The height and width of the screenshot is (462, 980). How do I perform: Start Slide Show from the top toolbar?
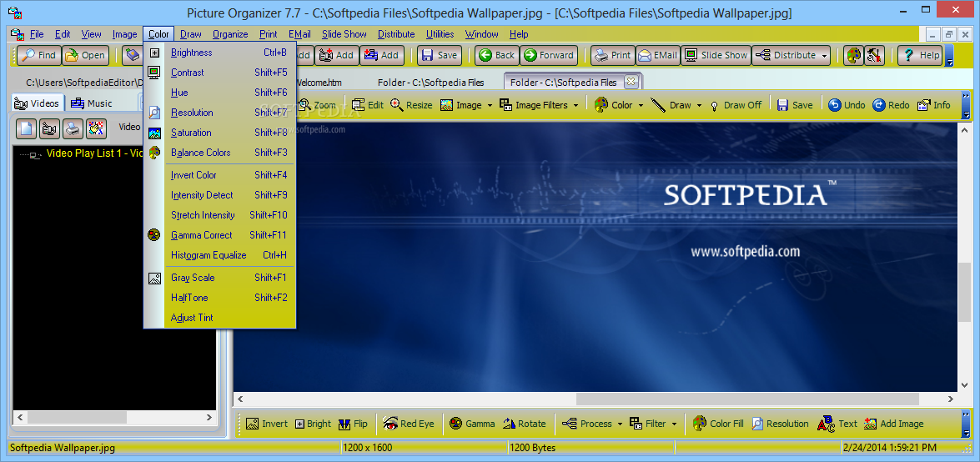(x=716, y=55)
